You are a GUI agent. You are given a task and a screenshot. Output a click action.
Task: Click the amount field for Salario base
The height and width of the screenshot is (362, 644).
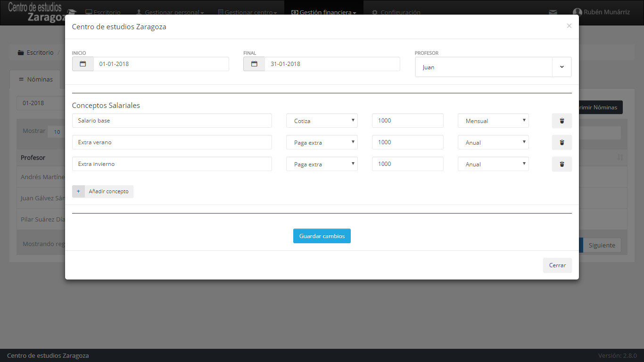[408, 121]
